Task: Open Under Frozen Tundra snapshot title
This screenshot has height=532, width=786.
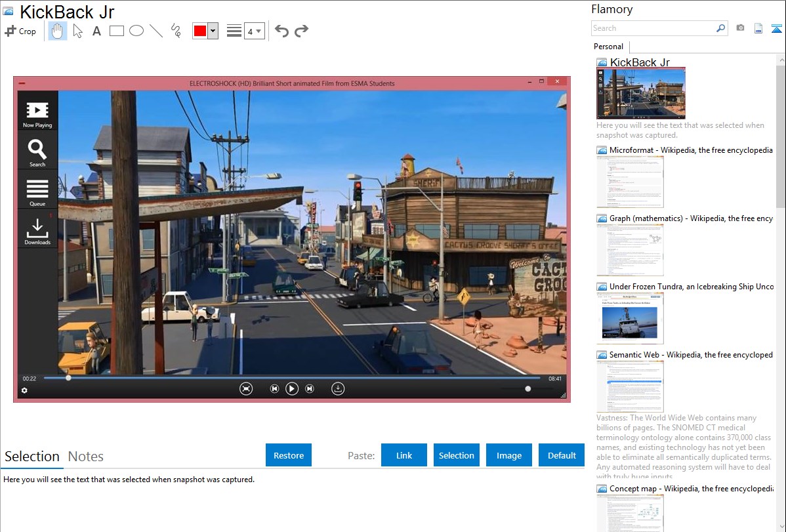Action: 692,286
